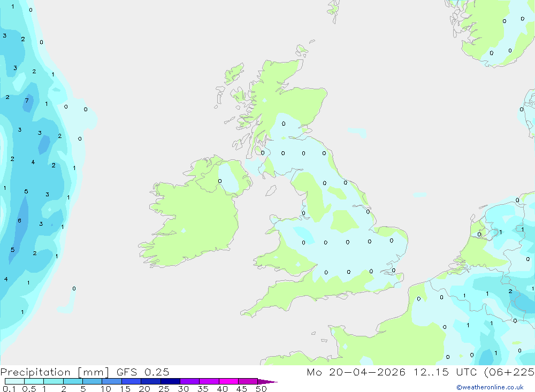Viewport: 535px width, 392px height.
Task: Click the '45' legend scale label
Action: pyautogui.click(x=242, y=389)
